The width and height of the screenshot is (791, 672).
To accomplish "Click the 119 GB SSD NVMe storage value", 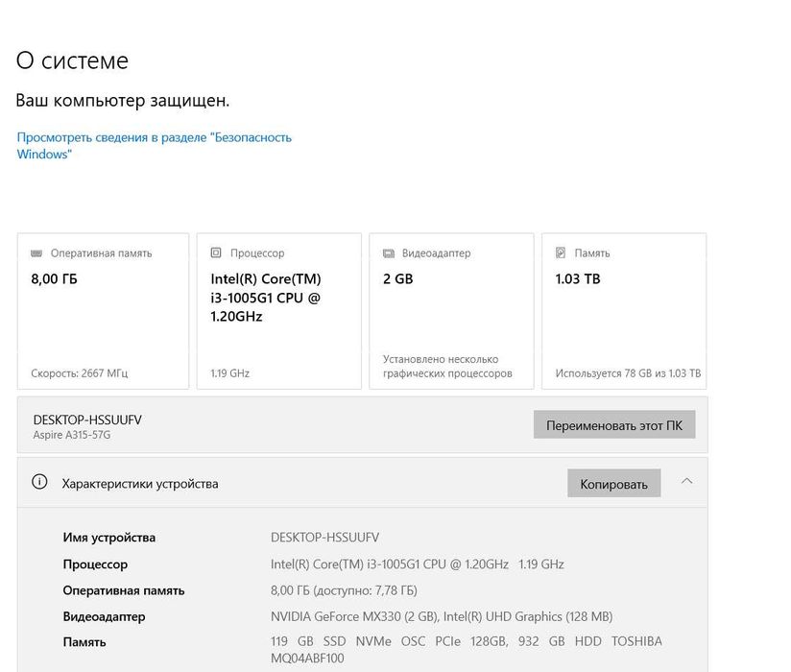I will tap(467, 650).
